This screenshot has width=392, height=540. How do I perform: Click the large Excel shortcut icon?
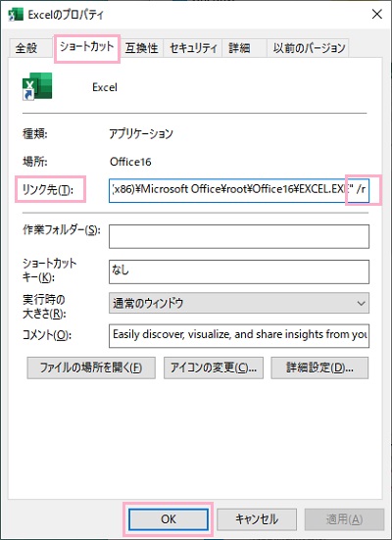(37, 86)
